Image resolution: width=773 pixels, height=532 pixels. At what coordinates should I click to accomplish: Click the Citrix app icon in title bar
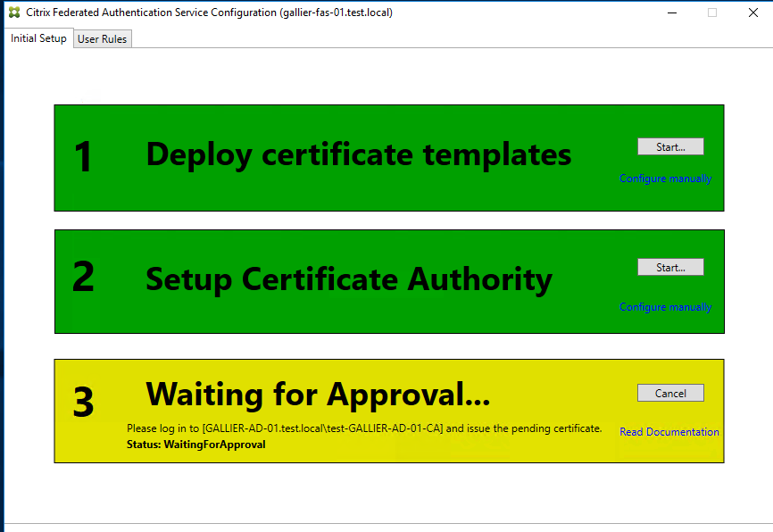click(14, 12)
